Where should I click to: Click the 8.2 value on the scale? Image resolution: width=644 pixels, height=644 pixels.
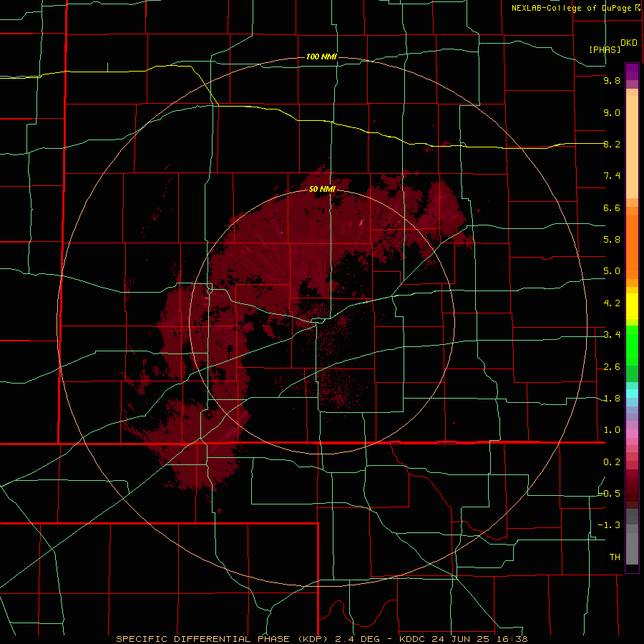coord(612,144)
